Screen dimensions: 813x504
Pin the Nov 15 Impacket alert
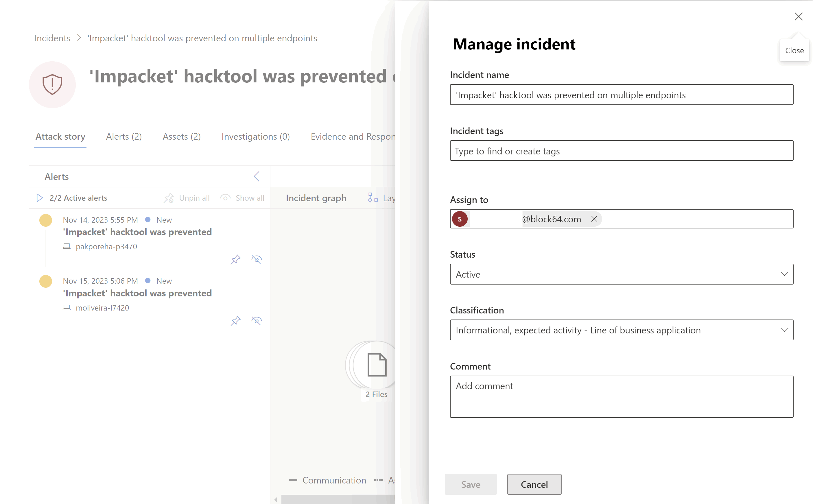tap(236, 321)
